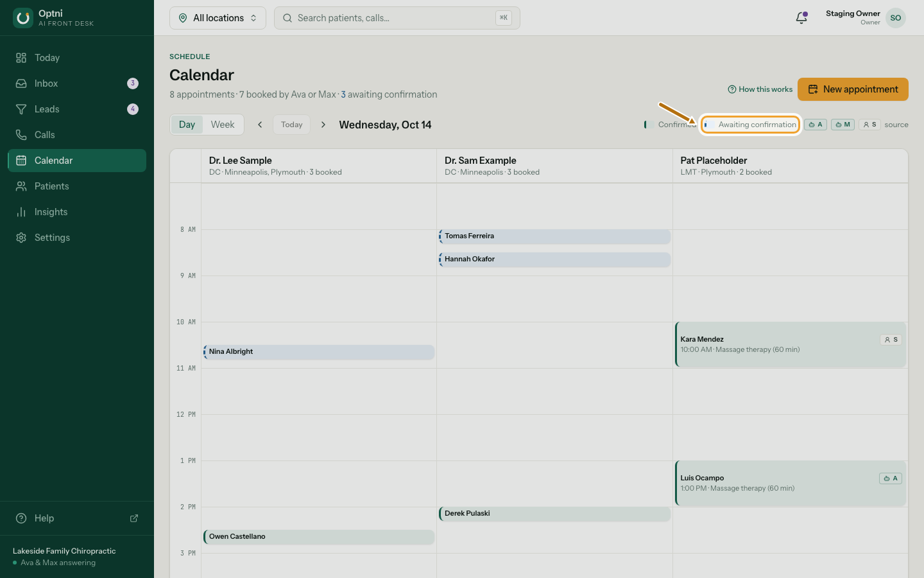Open Insights via its bar chart icon
This screenshot has width=924, height=578.
tap(21, 212)
